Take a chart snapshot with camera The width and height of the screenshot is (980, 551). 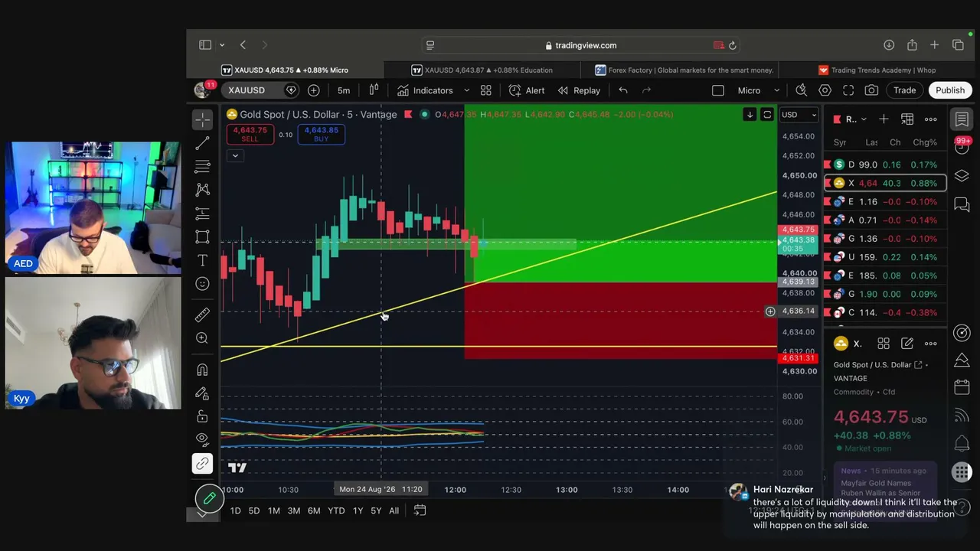coord(871,90)
